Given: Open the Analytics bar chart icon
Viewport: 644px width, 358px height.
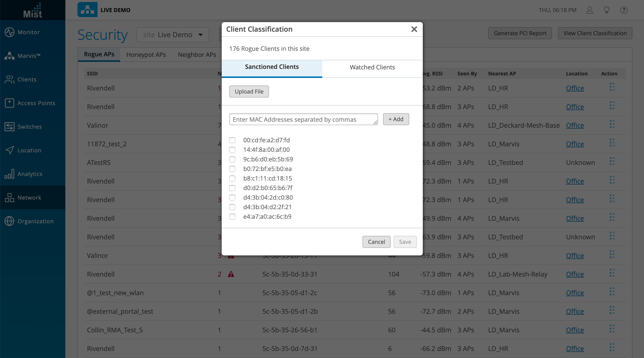Looking at the screenshot, I should click(10, 174).
